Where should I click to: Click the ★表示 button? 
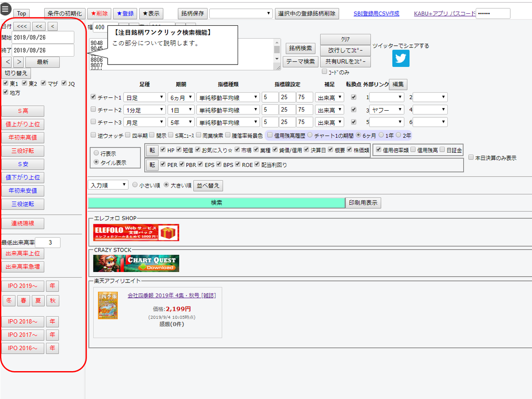[151, 14]
